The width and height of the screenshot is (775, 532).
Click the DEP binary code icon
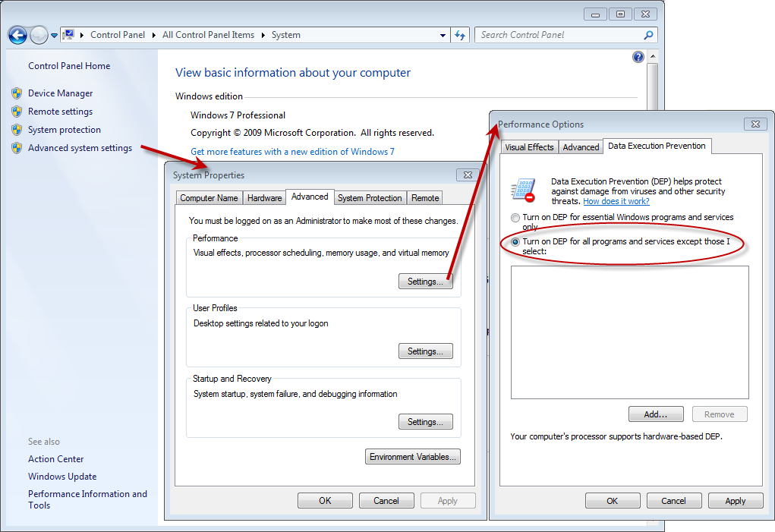tap(523, 190)
